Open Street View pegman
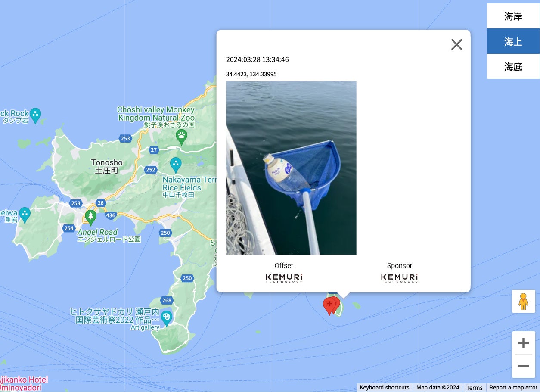The width and height of the screenshot is (540, 392). pos(523,301)
